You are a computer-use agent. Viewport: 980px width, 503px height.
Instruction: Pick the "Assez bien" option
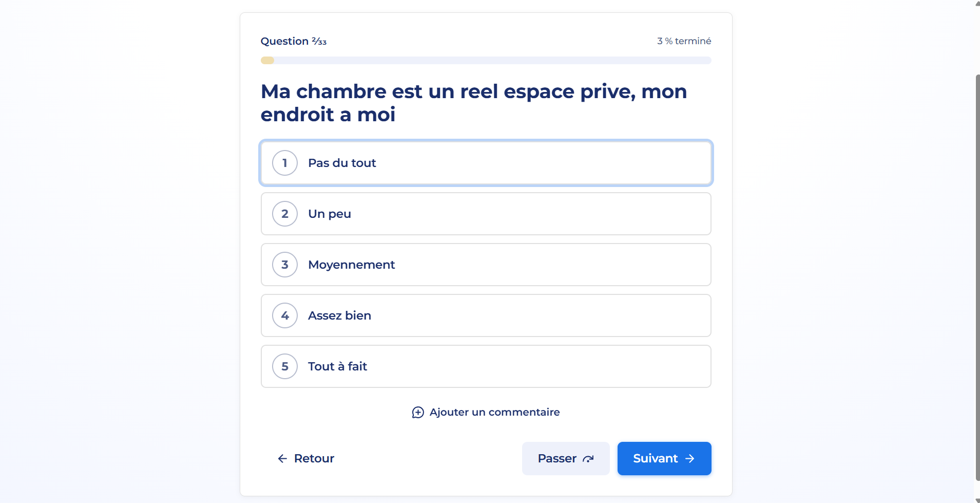[x=485, y=315]
